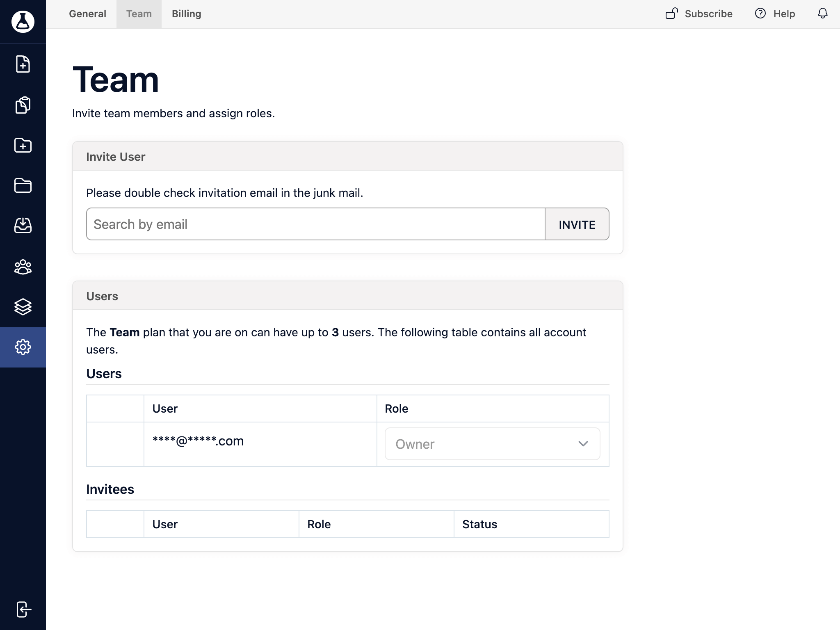
Task: Click the INVITE button
Action: pyautogui.click(x=576, y=224)
